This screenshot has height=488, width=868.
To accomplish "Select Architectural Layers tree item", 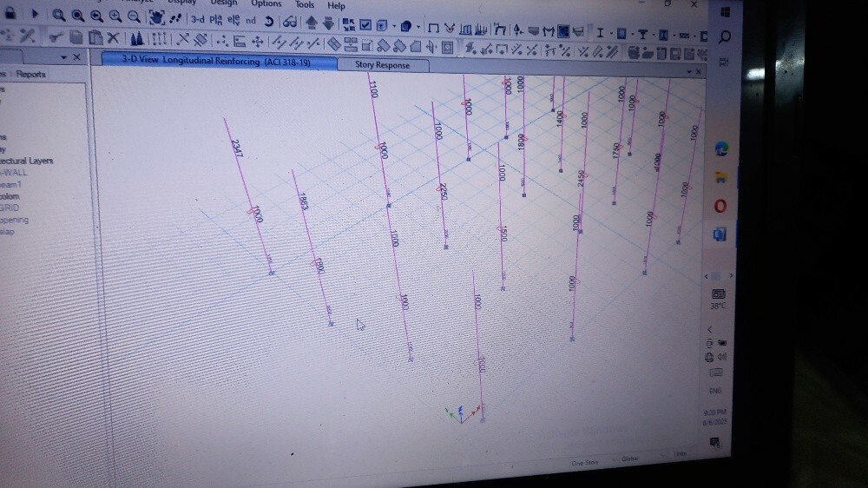I will (26, 161).
